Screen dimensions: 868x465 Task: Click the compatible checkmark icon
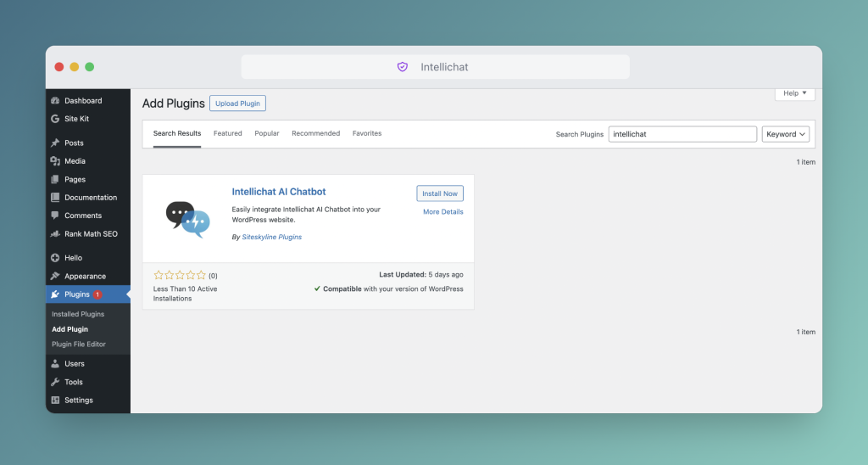tap(317, 289)
